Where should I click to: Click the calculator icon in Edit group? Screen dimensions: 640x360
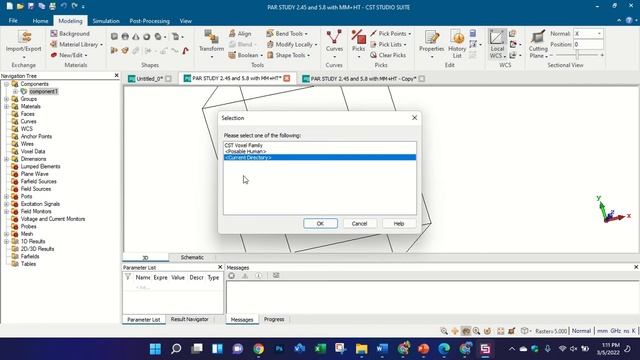pos(473,33)
